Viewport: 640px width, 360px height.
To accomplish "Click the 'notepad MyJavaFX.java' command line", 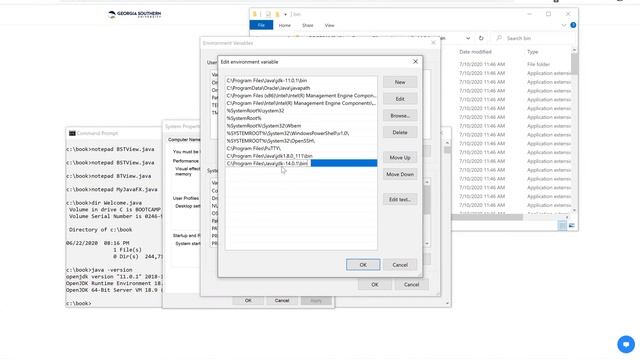I will pos(112,190).
